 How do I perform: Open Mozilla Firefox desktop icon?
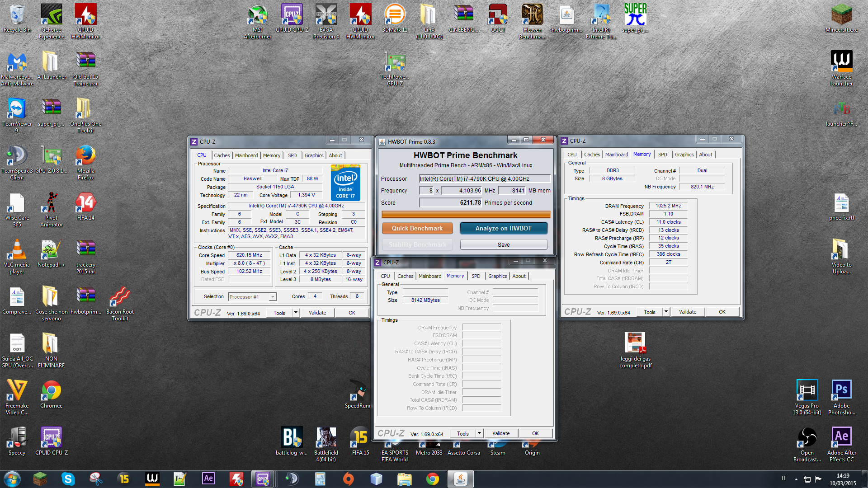coord(85,163)
